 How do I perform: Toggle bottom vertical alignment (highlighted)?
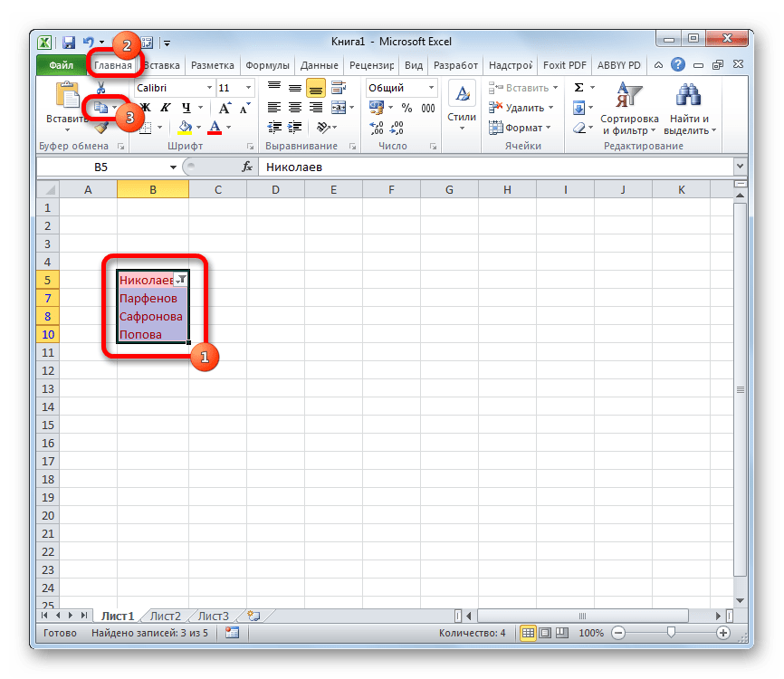tap(316, 88)
